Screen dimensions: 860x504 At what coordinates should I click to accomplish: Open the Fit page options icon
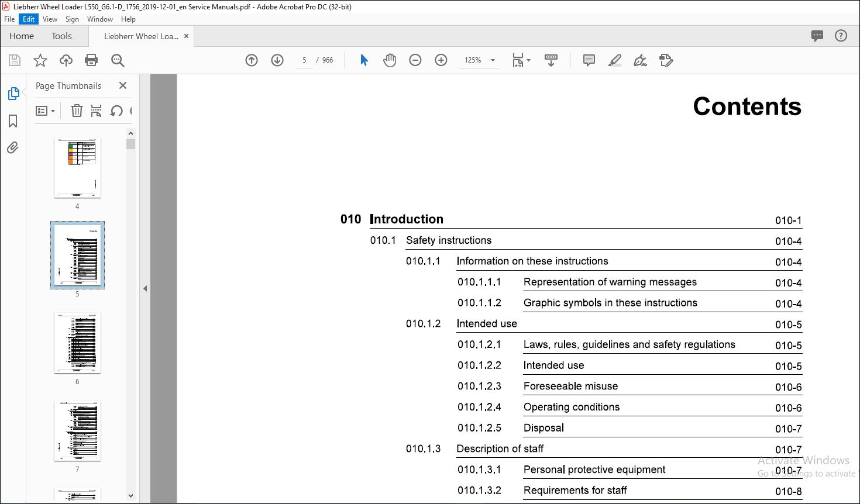pos(518,60)
